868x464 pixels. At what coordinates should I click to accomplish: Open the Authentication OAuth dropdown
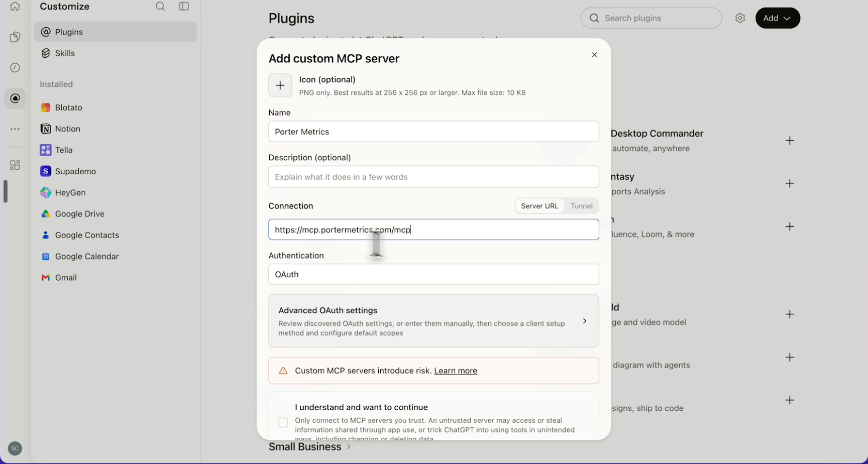433,274
